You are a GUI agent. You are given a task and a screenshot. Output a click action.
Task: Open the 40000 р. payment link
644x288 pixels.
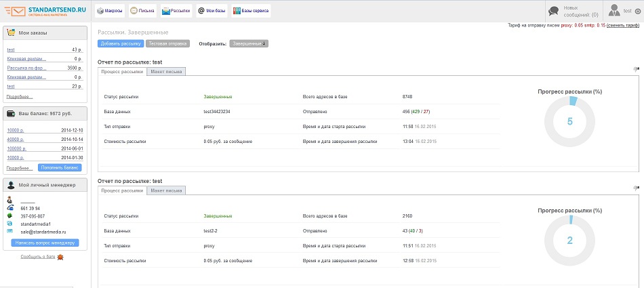16,140
